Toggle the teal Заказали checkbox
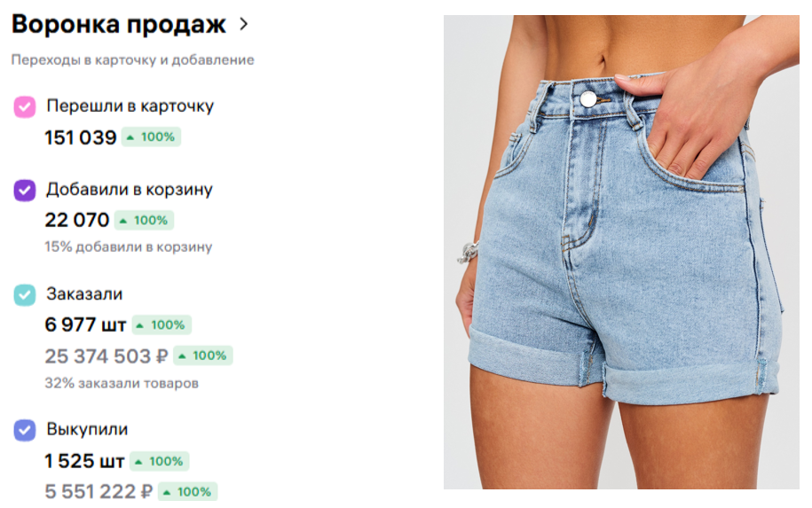The image size is (812, 508). click(x=24, y=295)
